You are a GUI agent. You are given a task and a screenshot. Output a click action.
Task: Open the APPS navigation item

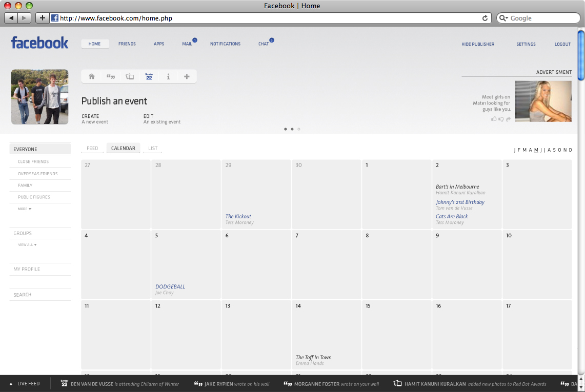pyautogui.click(x=159, y=44)
